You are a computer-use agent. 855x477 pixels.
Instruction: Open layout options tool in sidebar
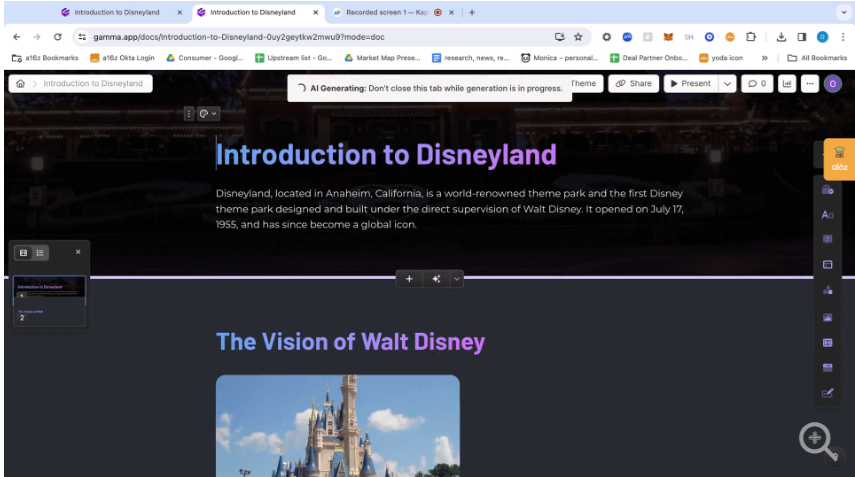pos(827,264)
